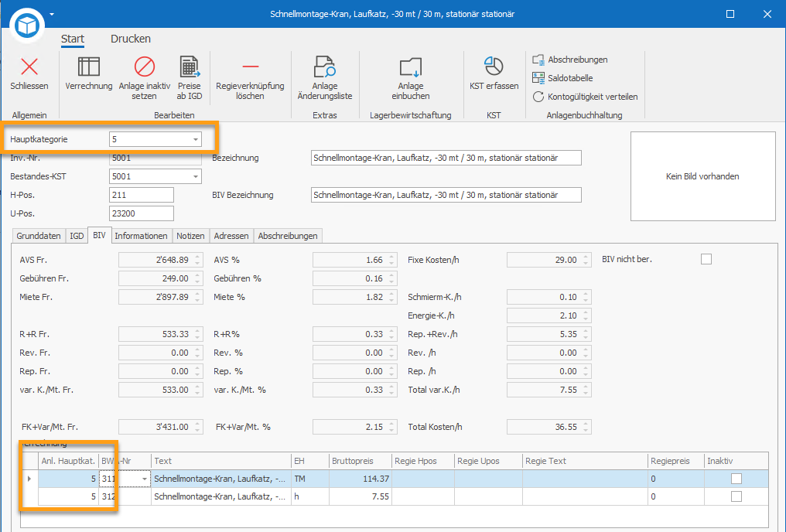
Task: Click the Fixe Kosten/h spinner arrows
Action: tap(586, 260)
